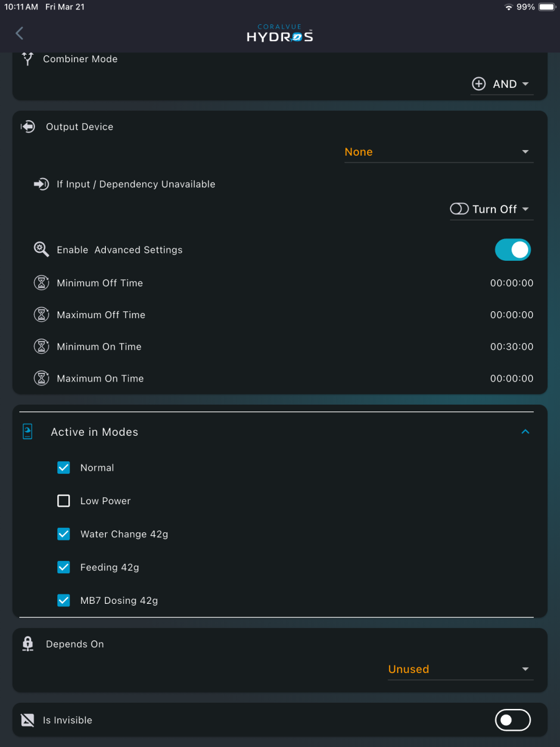The image size is (560, 747).
Task: Click the Is Invisible crossed image icon
Action: point(27,720)
